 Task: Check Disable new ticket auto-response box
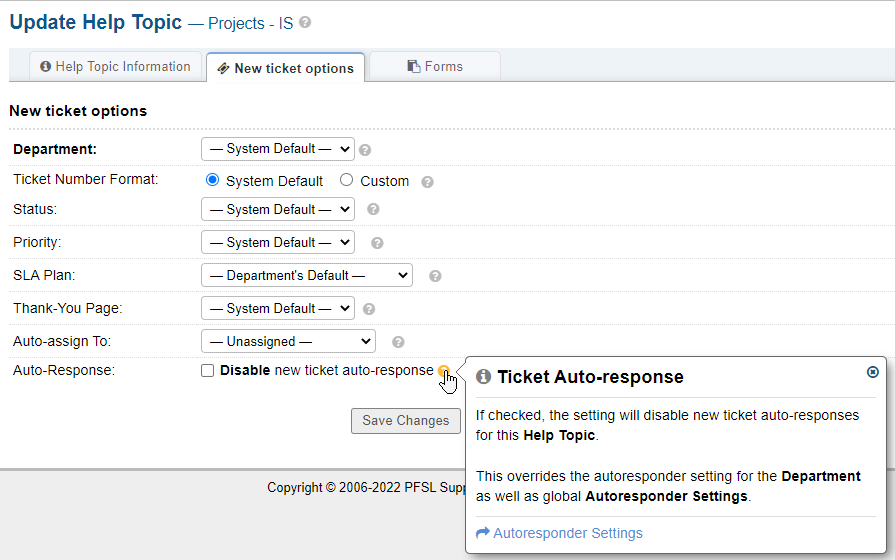pyautogui.click(x=207, y=371)
